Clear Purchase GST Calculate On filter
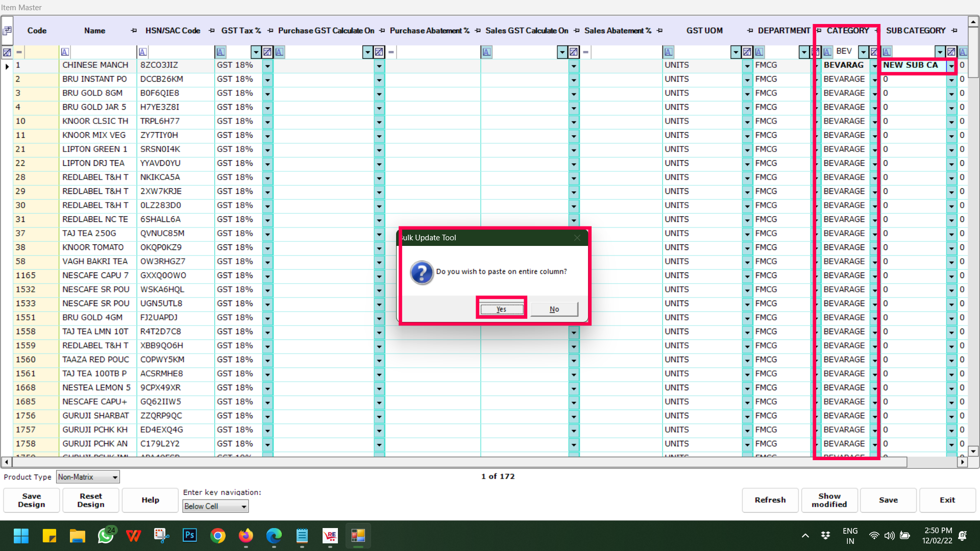The height and width of the screenshot is (551, 980). (379, 52)
